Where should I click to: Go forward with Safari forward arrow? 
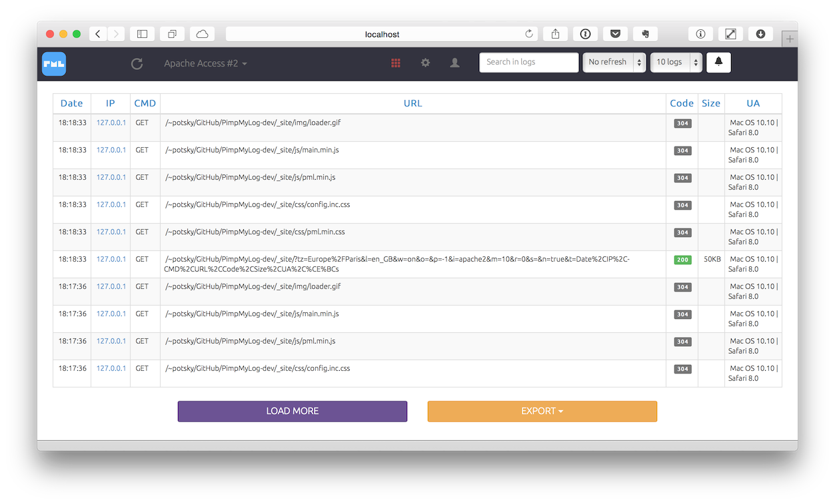click(x=116, y=34)
